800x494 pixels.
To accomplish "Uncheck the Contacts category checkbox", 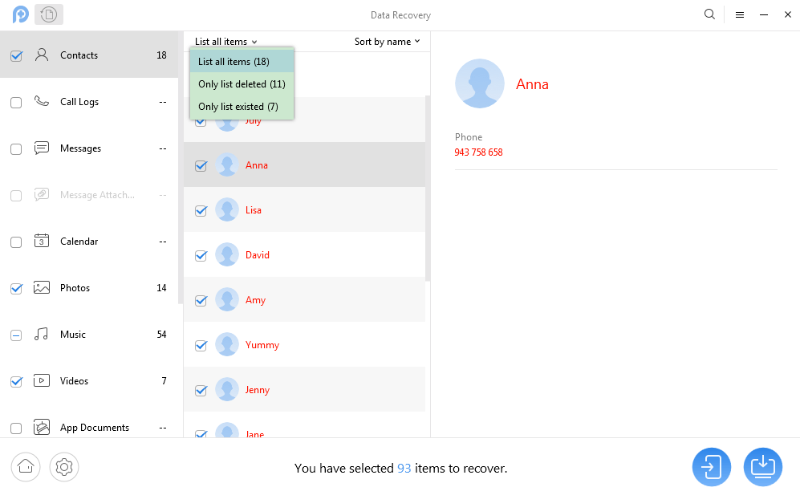I will point(16,56).
